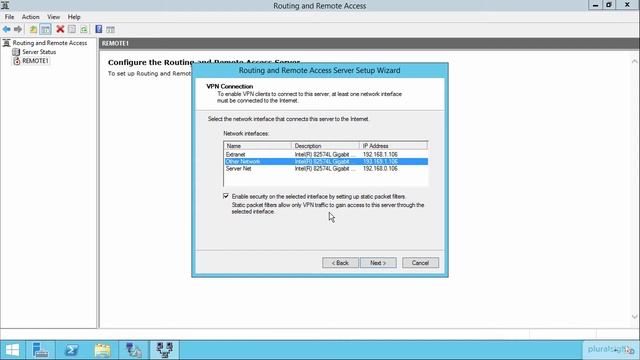Open Server Manager from the taskbar
Viewport: 640px width, 360px height.
[x=40, y=350]
